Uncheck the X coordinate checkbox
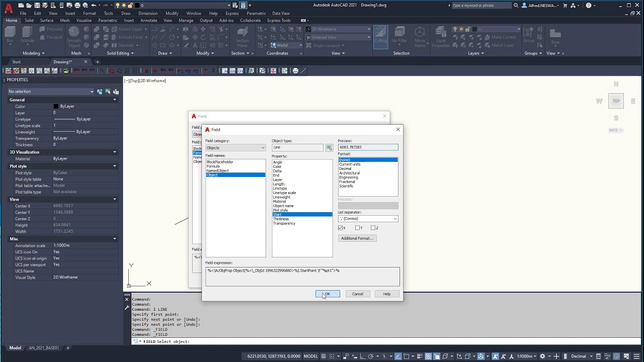Screen dimensions: 644x362 (341, 228)
